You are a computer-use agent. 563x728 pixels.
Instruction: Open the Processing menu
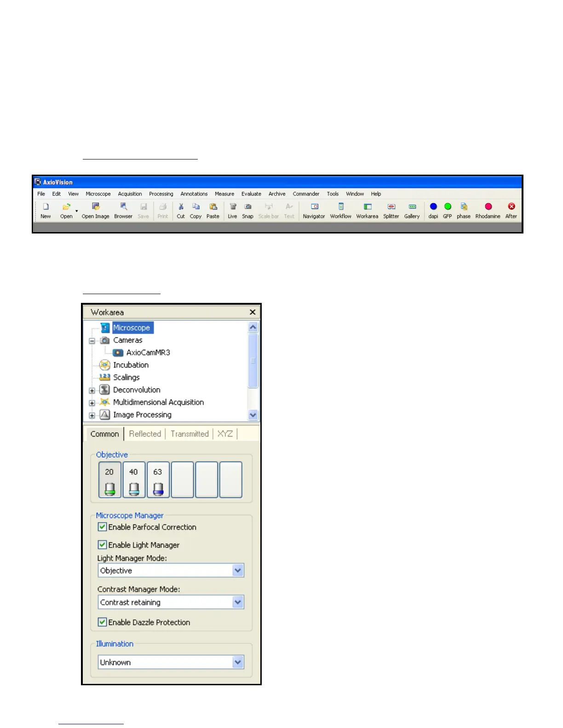tap(161, 194)
